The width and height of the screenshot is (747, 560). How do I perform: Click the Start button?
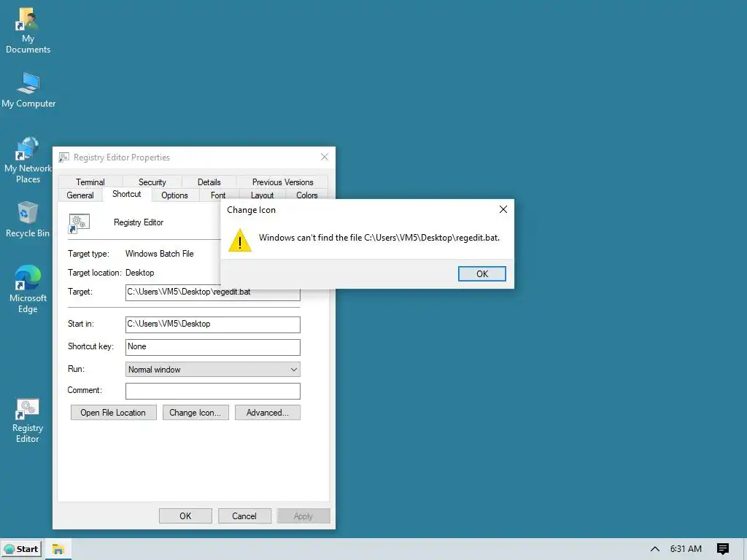coord(21,549)
